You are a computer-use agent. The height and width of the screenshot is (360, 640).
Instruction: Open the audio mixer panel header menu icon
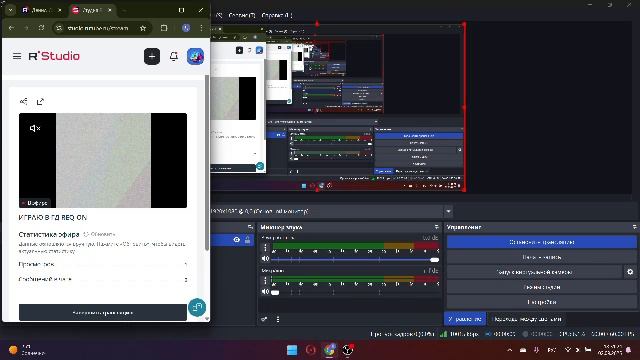[x=436, y=227]
